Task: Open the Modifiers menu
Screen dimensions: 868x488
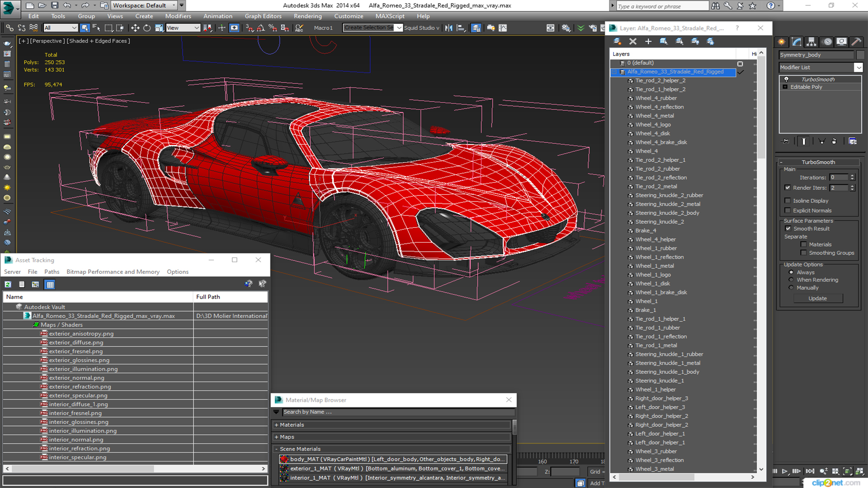Action: [178, 16]
